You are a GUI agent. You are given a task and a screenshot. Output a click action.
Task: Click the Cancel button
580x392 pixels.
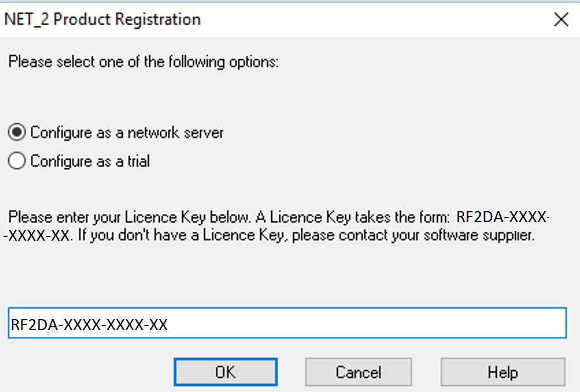[x=358, y=372]
